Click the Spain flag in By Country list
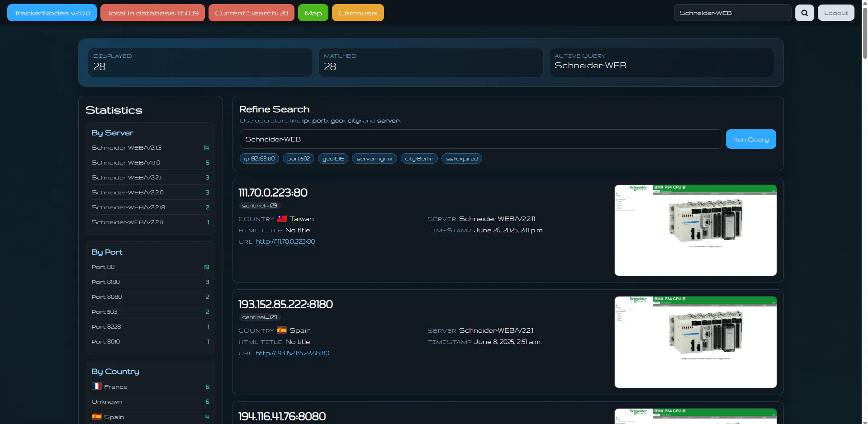868x424 pixels. click(97, 416)
